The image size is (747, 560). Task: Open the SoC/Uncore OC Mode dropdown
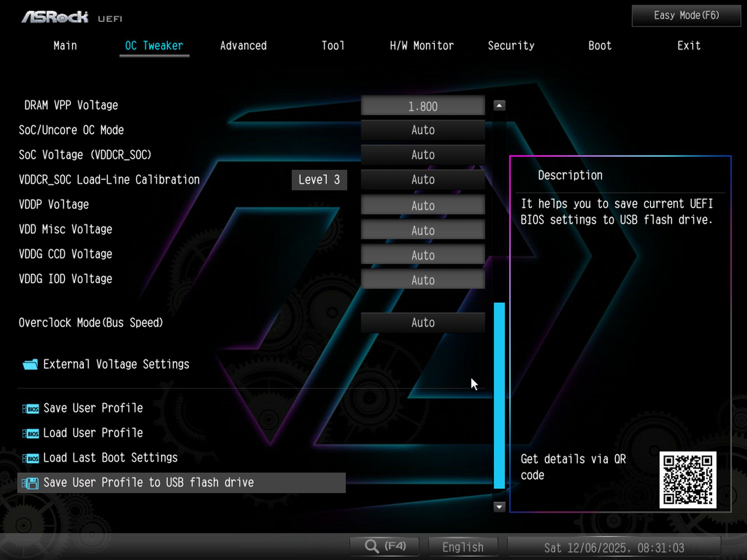[423, 130]
